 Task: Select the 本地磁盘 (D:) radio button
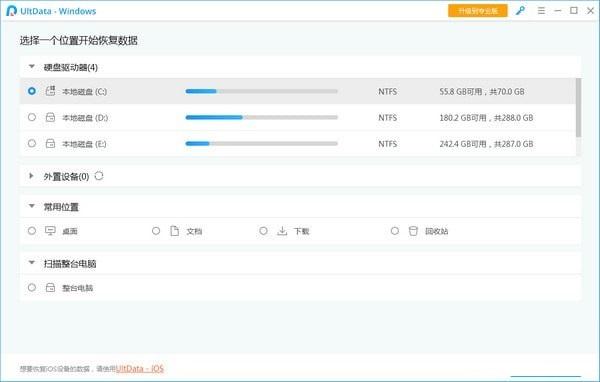tap(32, 117)
